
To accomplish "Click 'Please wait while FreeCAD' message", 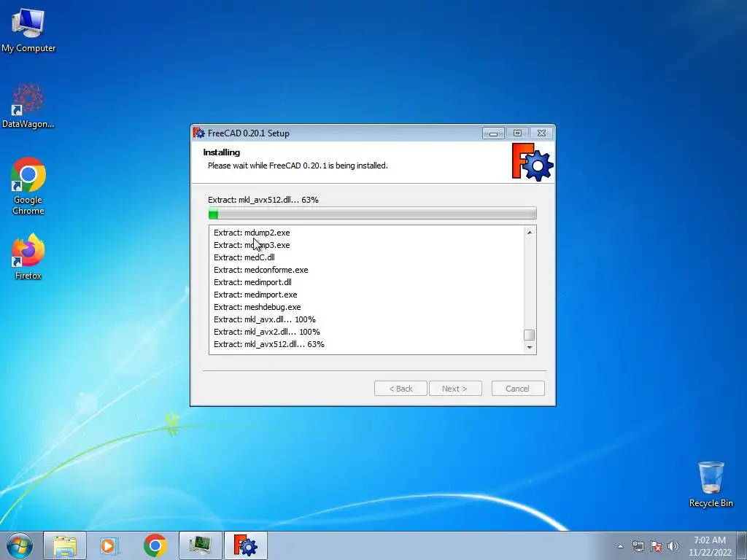I will click(298, 166).
